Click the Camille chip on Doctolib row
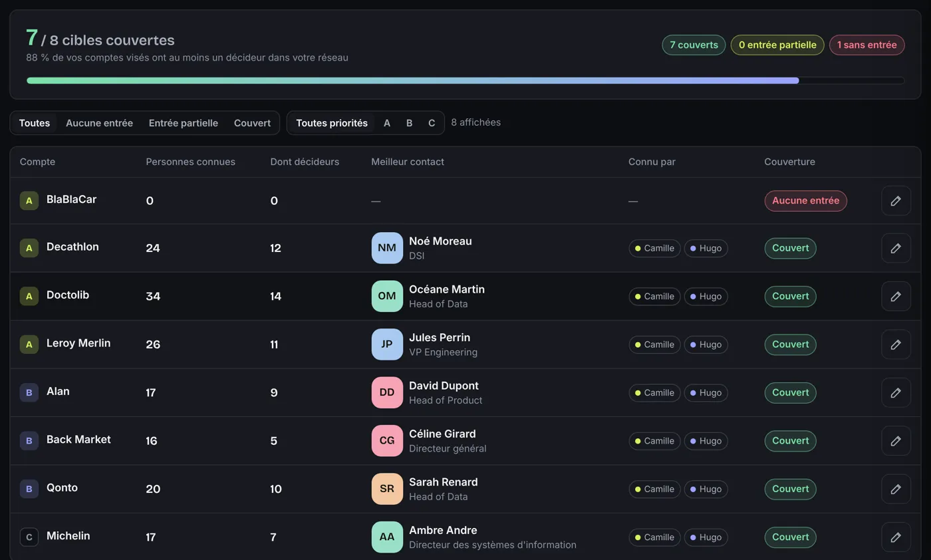 click(654, 297)
